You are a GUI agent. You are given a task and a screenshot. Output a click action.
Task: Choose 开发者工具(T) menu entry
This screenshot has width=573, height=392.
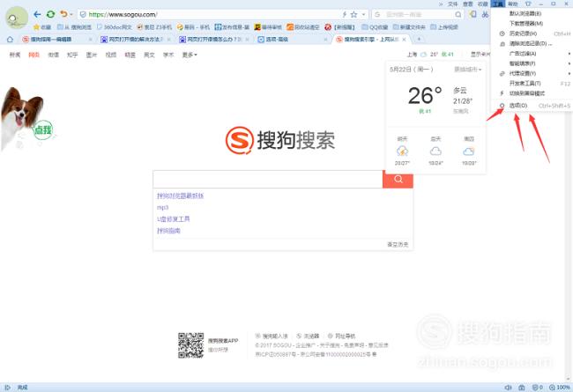pyautogui.click(x=532, y=84)
